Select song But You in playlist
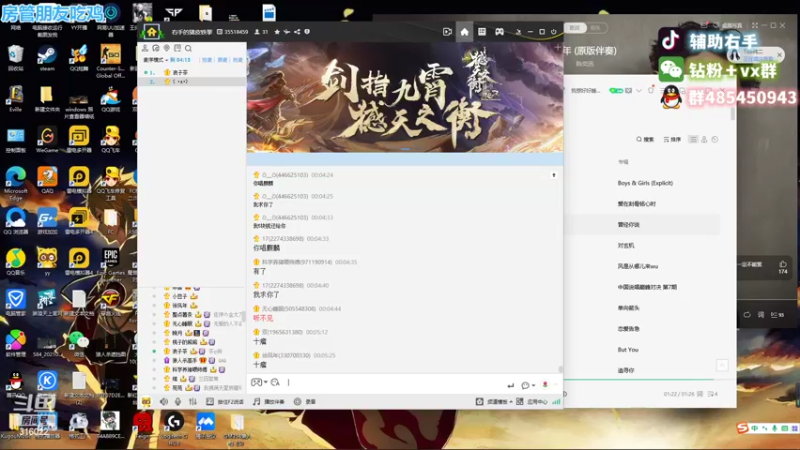 [628, 350]
